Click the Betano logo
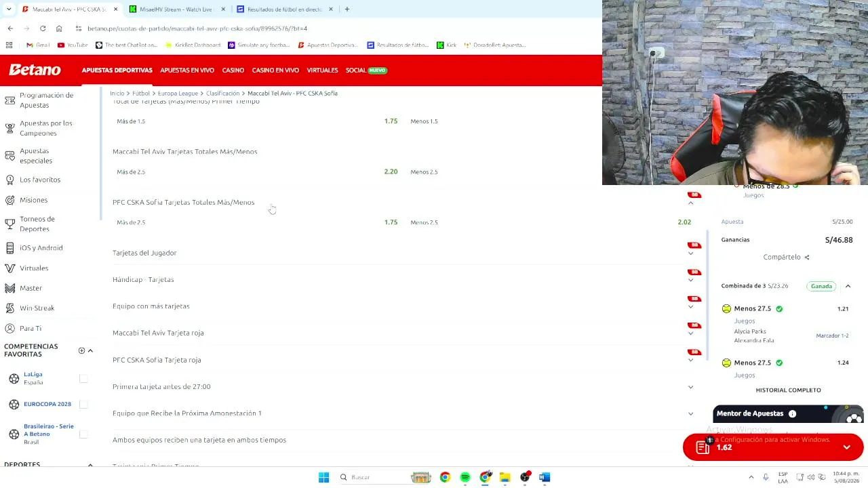The width and height of the screenshot is (868, 488). (35, 70)
